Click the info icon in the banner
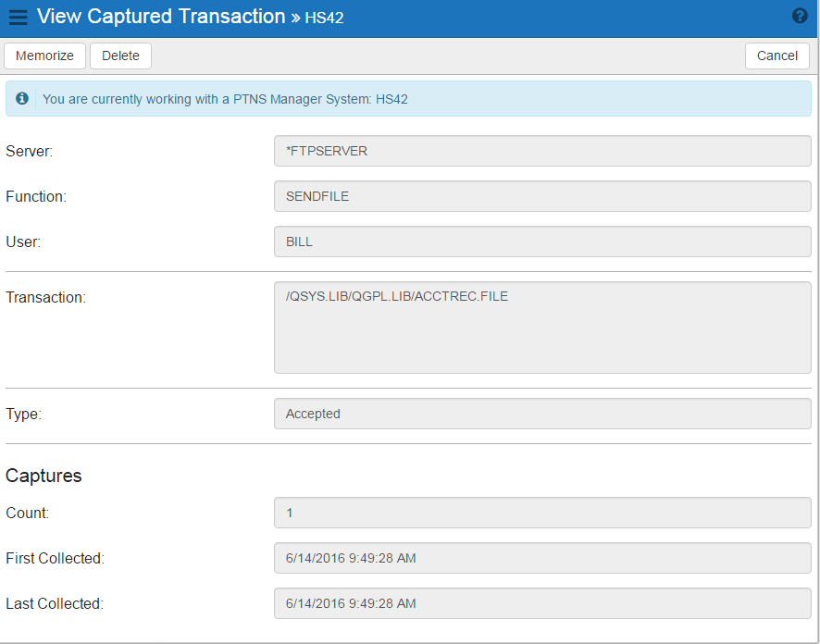Screen dimensions: 820x644 point(22,98)
